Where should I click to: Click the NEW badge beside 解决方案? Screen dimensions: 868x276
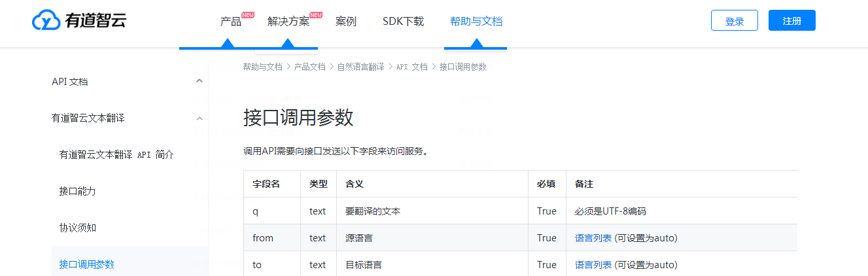pos(316,14)
